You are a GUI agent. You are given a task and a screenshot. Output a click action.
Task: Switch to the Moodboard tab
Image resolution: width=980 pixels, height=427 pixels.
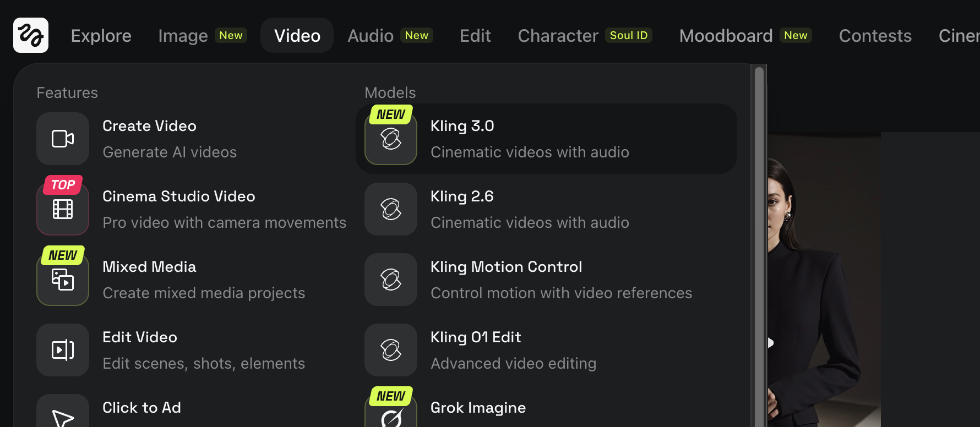coord(726,36)
